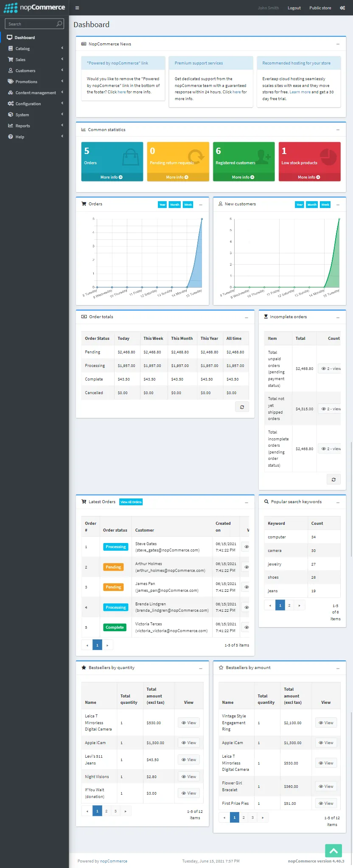Image resolution: width=353 pixels, height=868 pixels.
Task: Click the search magnifier icon in sidebar
Action: 59,24
